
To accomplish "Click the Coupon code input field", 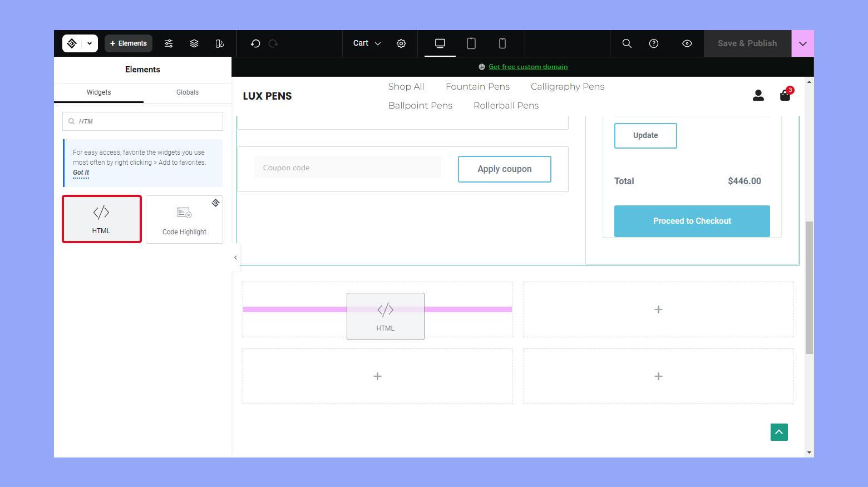I will coord(348,168).
